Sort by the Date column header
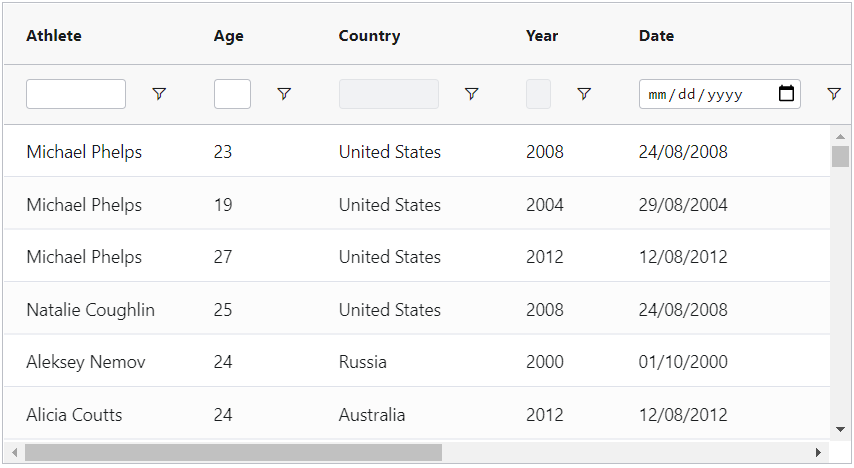854x468 pixels. (656, 36)
